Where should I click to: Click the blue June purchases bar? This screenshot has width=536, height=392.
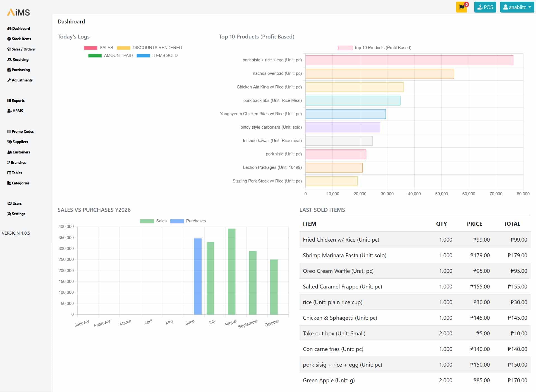pos(198,276)
